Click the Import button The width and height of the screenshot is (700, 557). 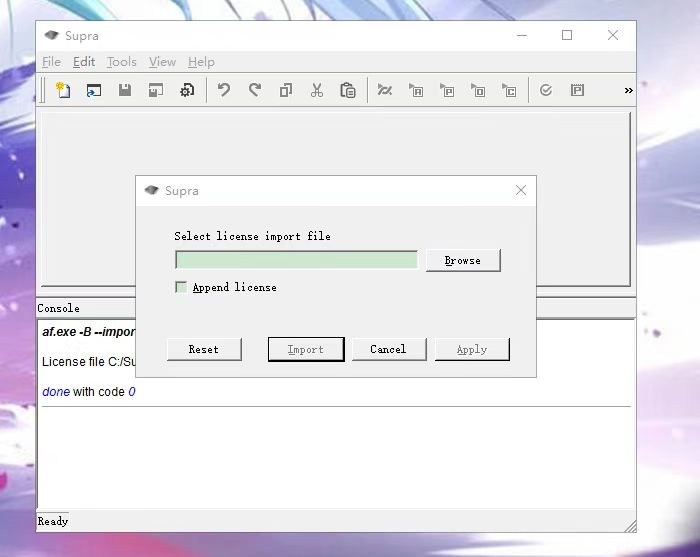tap(306, 349)
